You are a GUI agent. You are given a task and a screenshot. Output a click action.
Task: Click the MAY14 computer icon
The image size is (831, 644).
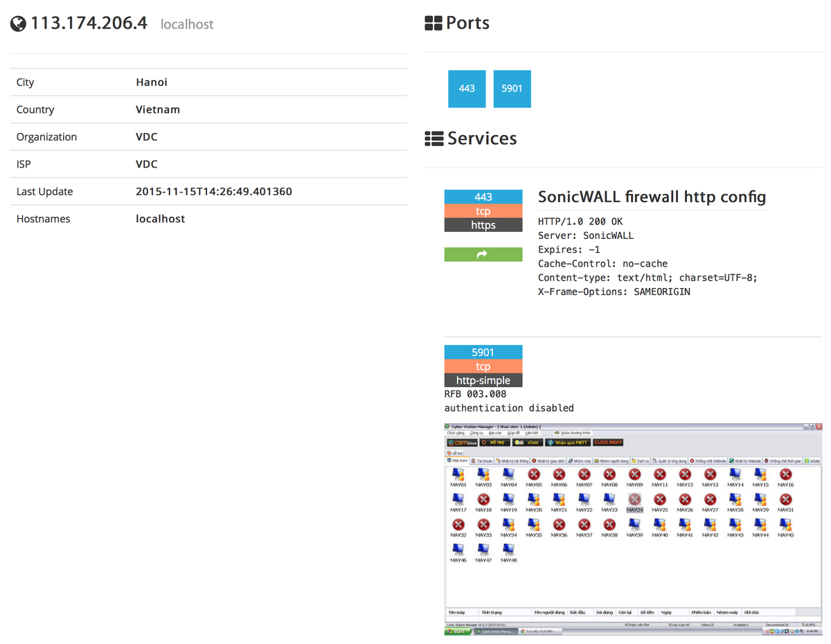pos(735,474)
